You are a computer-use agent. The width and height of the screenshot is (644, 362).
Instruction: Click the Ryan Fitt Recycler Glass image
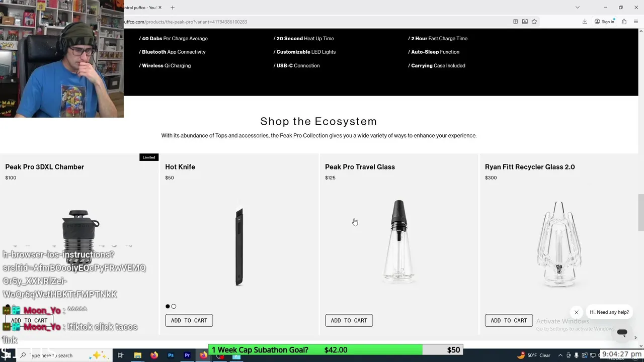pos(559,244)
